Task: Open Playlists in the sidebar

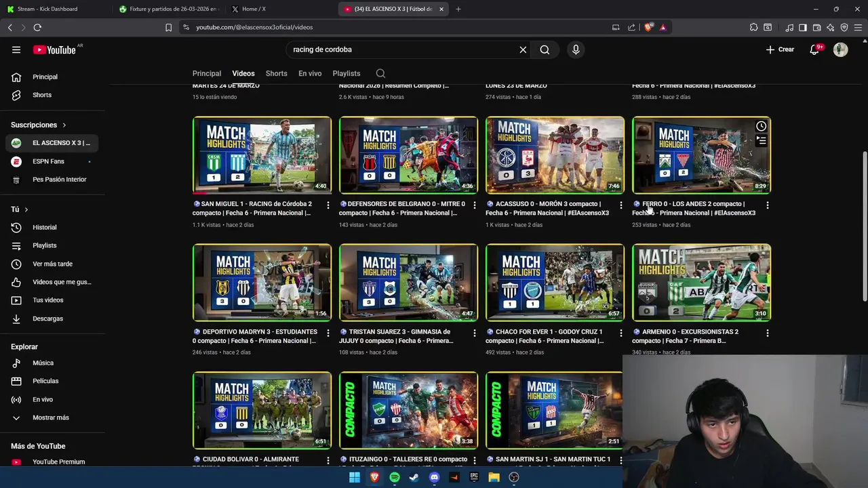Action: click(x=52, y=245)
